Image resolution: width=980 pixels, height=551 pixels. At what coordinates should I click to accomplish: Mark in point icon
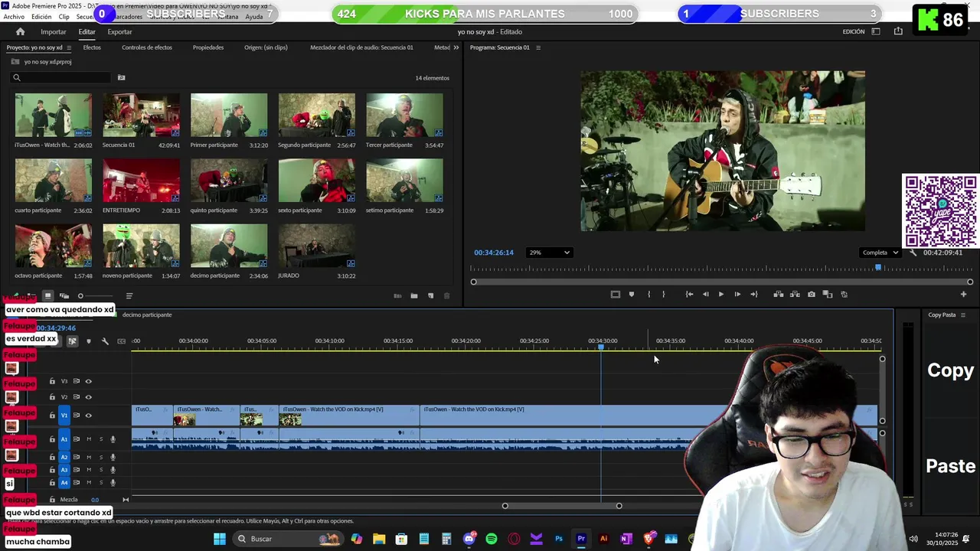pos(648,294)
